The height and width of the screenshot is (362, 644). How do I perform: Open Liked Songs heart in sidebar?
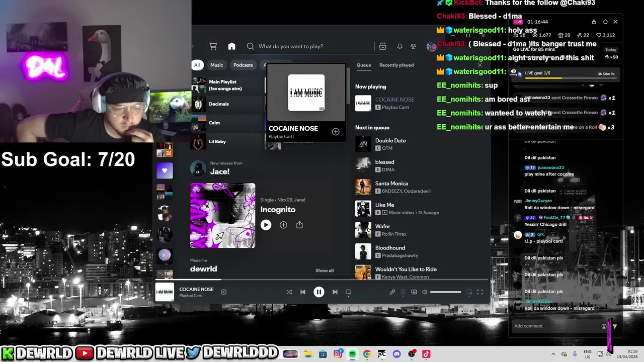(165, 170)
